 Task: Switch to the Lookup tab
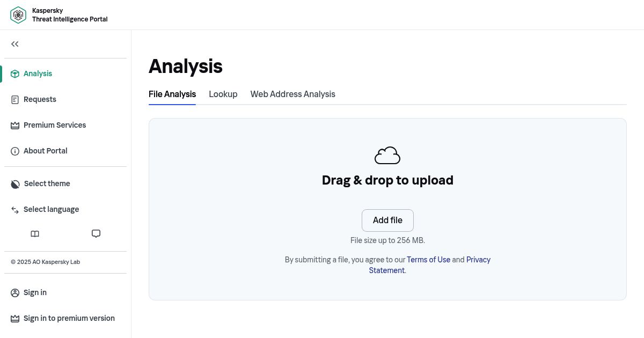[x=223, y=94]
